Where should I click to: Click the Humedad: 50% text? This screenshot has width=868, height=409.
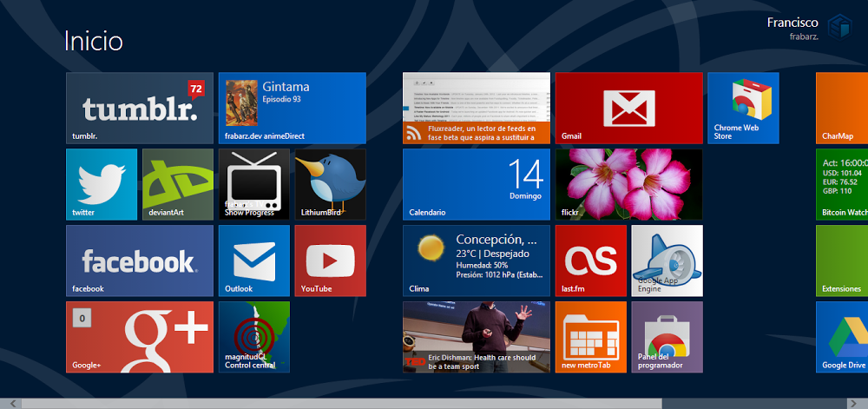pyautogui.click(x=482, y=265)
